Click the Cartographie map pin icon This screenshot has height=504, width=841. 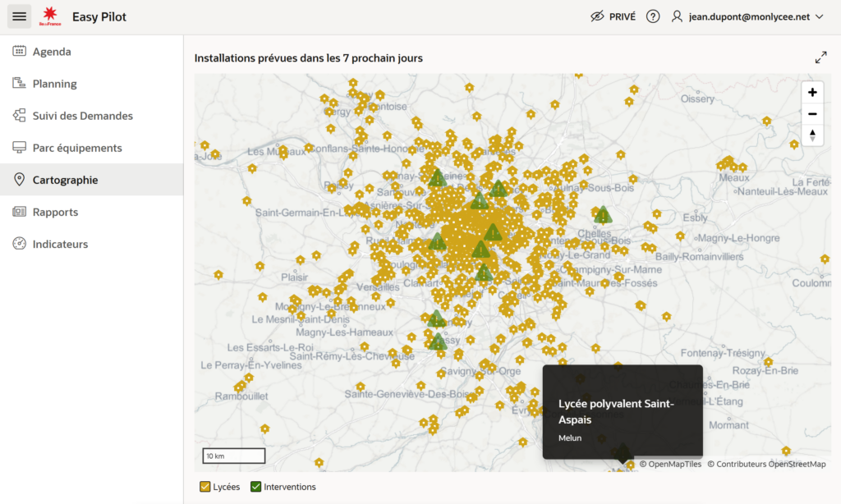pos(20,180)
